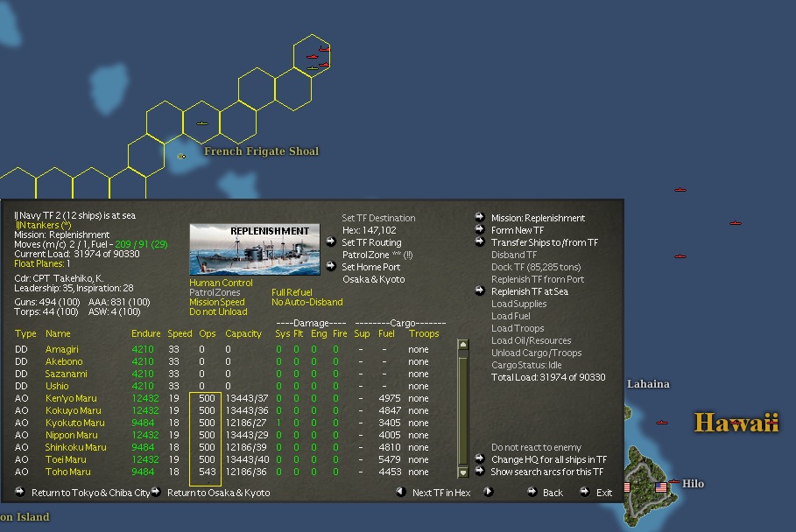Image resolution: width=796 pixels, height=532 pixels.
Task: Click Set Home Port
Action: click(371, 267)
